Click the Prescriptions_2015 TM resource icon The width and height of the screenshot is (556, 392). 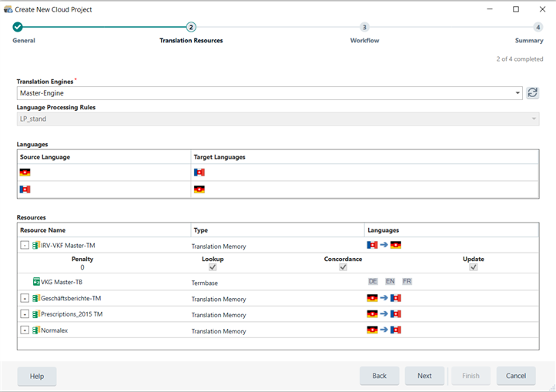[x=36, y=314]
